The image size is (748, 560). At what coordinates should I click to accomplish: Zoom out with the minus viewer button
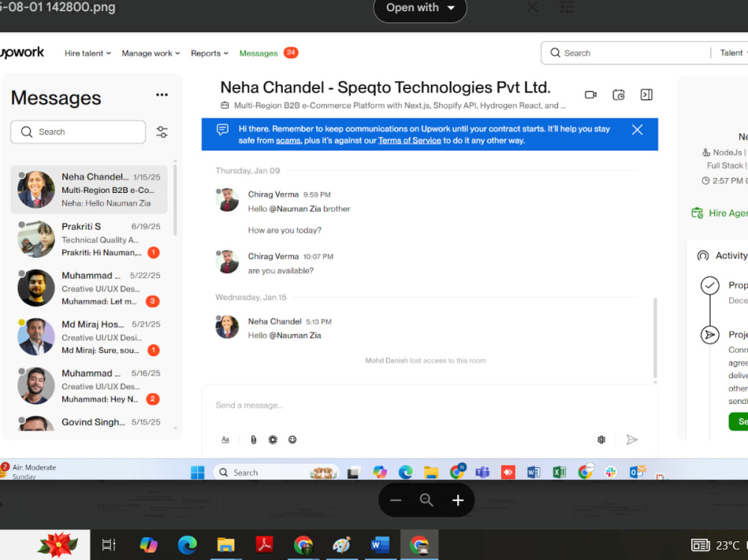(x=396, y=500)
